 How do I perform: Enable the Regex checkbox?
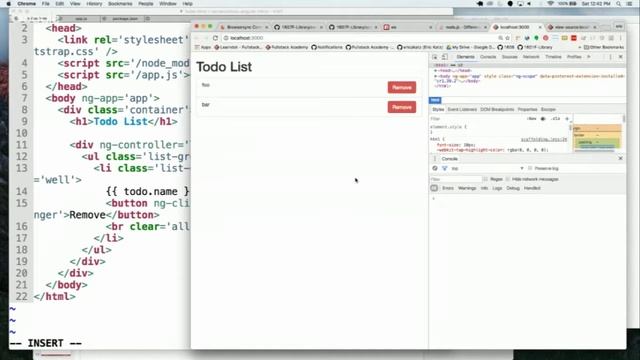click(x=485, y=179)
